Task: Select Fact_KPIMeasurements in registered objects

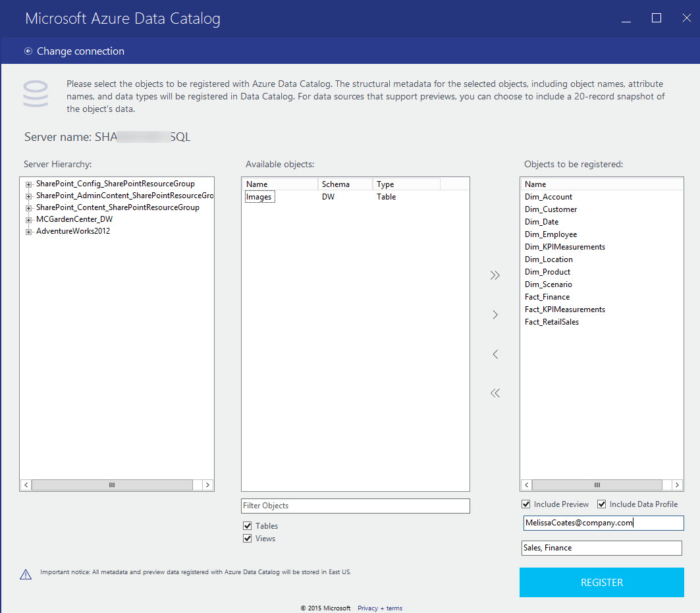Action: [x=565, y=309]
